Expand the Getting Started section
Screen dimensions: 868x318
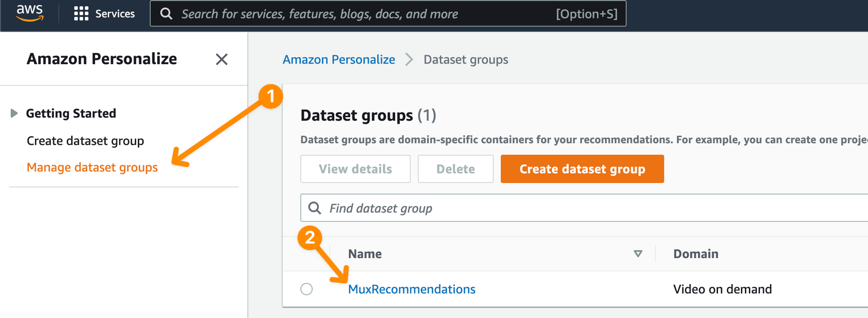[14, 113]
